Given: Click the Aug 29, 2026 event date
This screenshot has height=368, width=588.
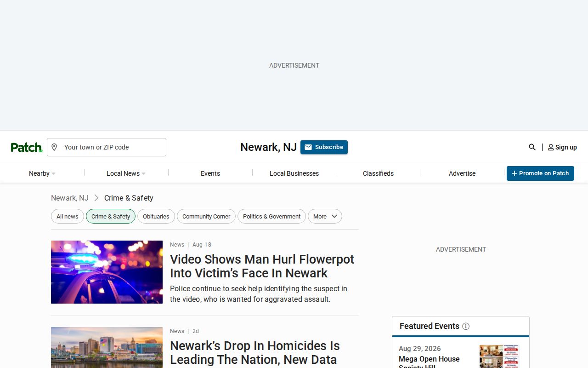Looking at the screenshot, I should [420, 349].
